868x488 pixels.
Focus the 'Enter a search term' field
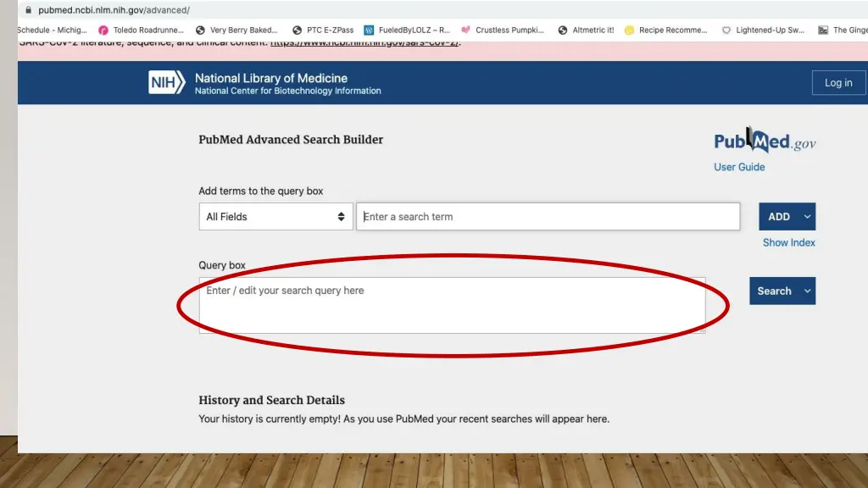click(548, 216)
